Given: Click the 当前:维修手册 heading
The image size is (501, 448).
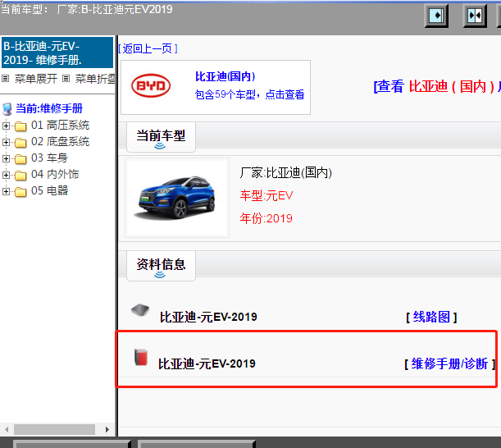Looking at the screenshot, I should coord(49,109).
